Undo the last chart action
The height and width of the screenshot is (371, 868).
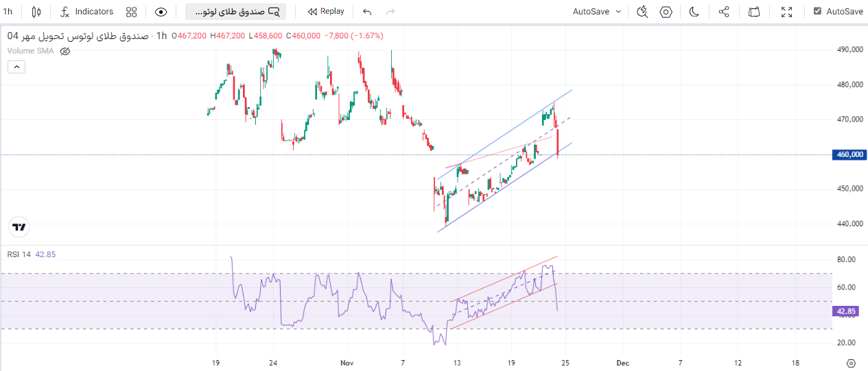(x=367, y=12)
